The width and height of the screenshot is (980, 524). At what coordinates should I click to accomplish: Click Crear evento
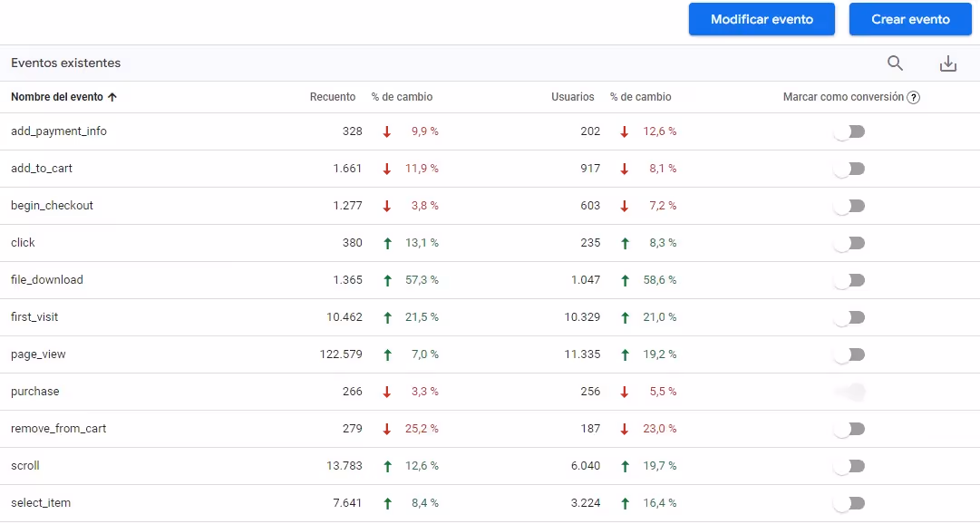[x=910, y=19]
